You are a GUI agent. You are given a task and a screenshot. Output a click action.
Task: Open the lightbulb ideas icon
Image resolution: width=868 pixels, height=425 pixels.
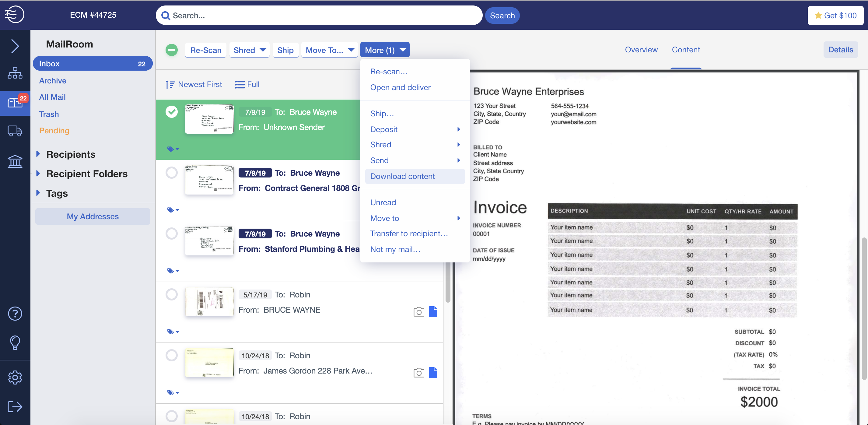point(15,343)
